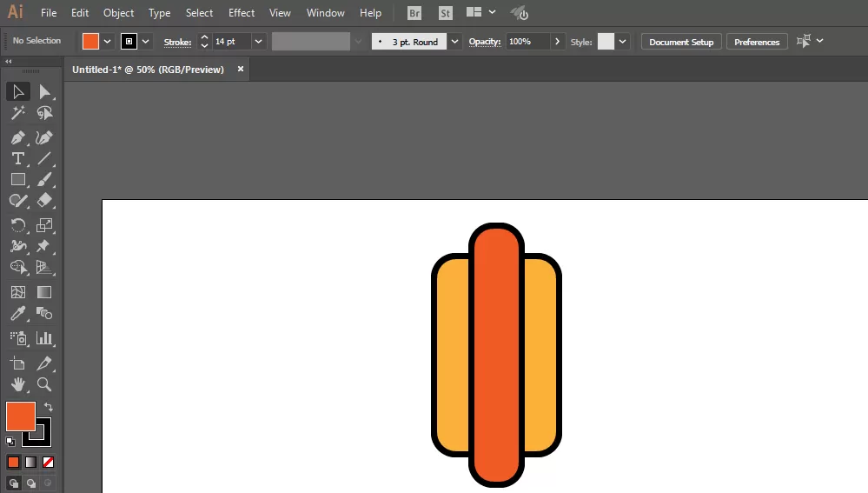Open the Object menu
This screenshot has height=493, width=868.
(118, 13)
